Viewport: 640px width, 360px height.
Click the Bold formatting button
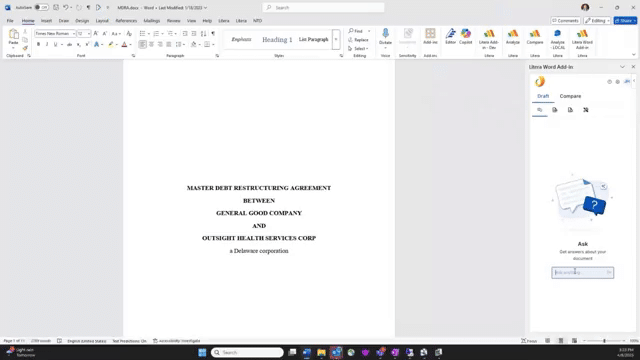pos(38,44)
